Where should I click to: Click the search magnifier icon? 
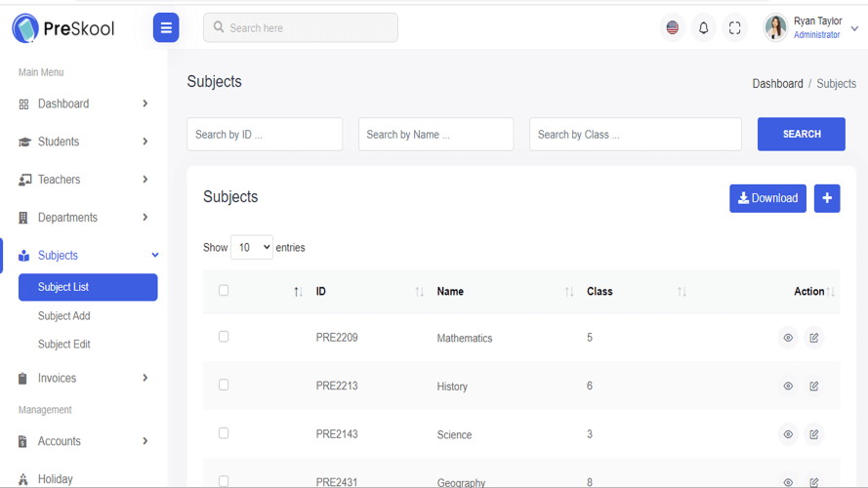click(x=219, y=27)
